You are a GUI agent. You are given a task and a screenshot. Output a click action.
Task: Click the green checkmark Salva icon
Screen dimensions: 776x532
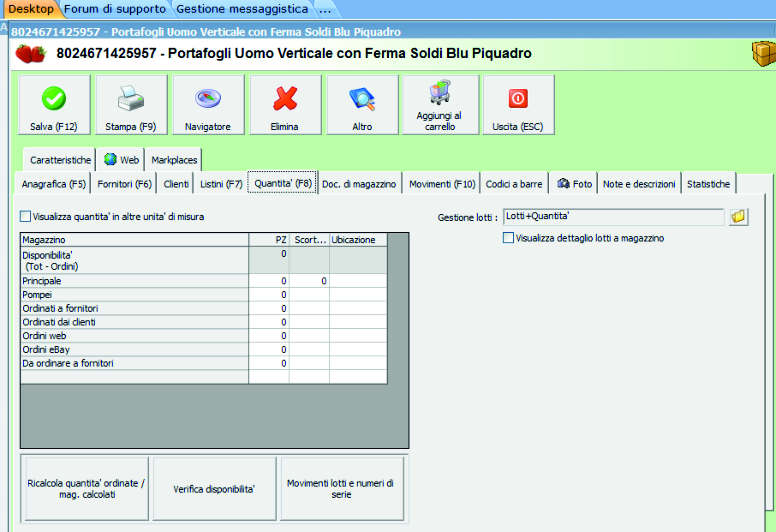(x=54, y=99)
